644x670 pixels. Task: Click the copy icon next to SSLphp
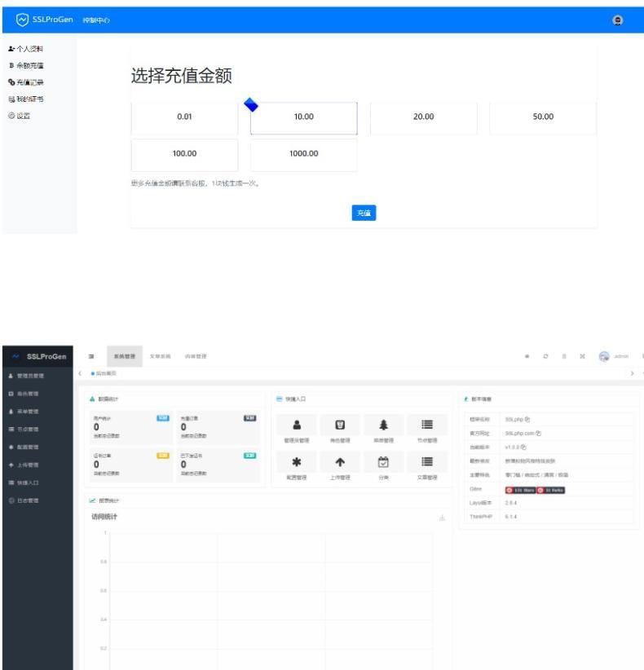(527, 420)
